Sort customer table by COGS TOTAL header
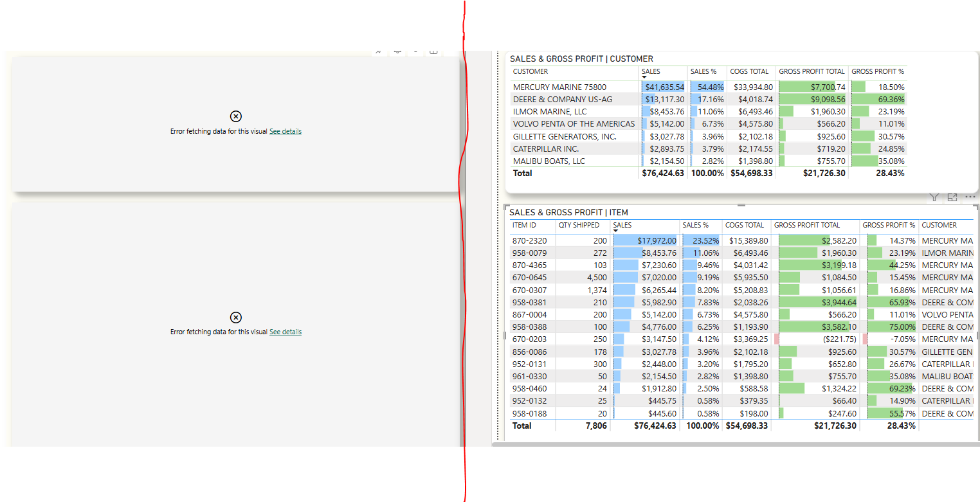 [749, 71]
